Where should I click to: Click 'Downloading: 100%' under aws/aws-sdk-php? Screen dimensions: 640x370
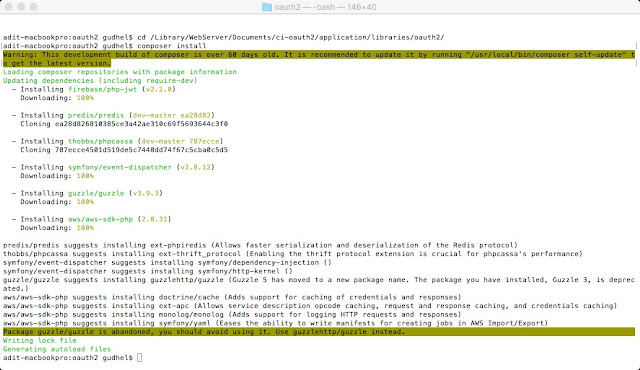pos(57,228)
